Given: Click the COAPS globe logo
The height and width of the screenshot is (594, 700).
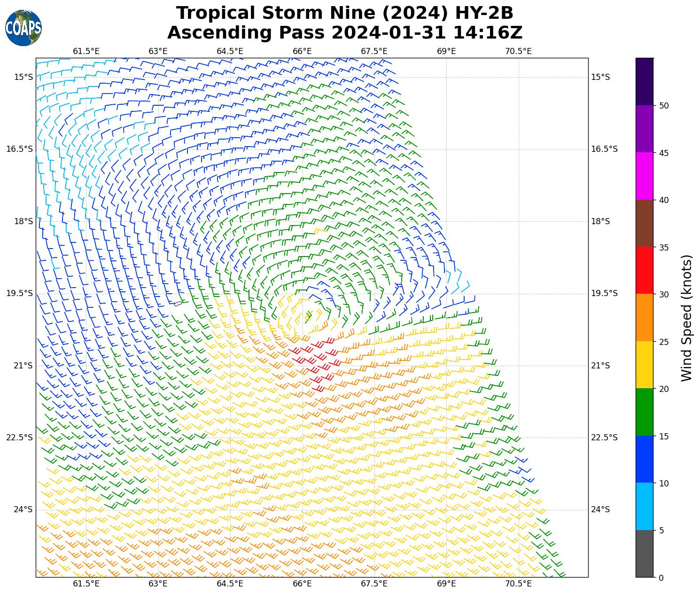Looking at the screenshot, I should (x=23, y=28).
